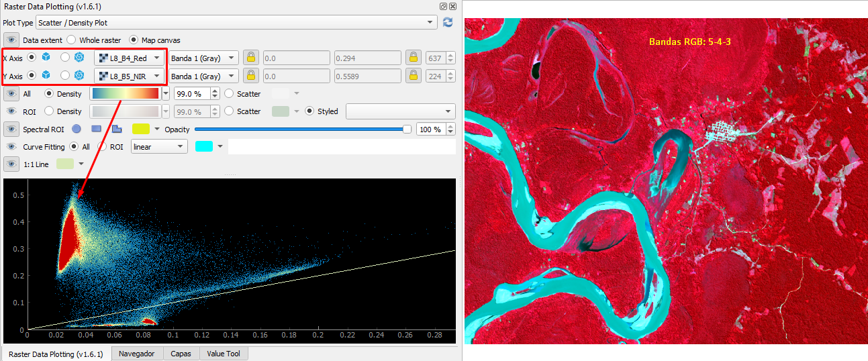The image size is (868, 361).
Task: Open the L8_B4_Red layer dropdown
Action: point(130,58)
